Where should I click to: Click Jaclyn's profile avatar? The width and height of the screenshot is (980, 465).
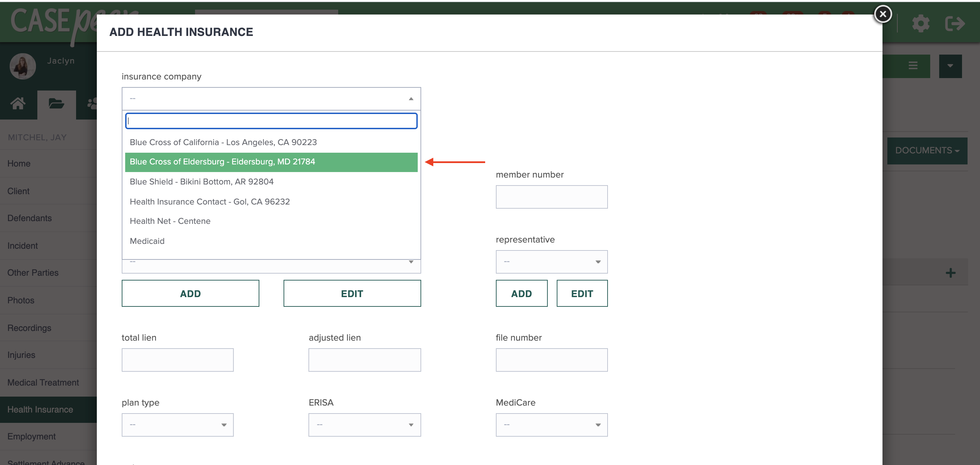pos(23,66)
